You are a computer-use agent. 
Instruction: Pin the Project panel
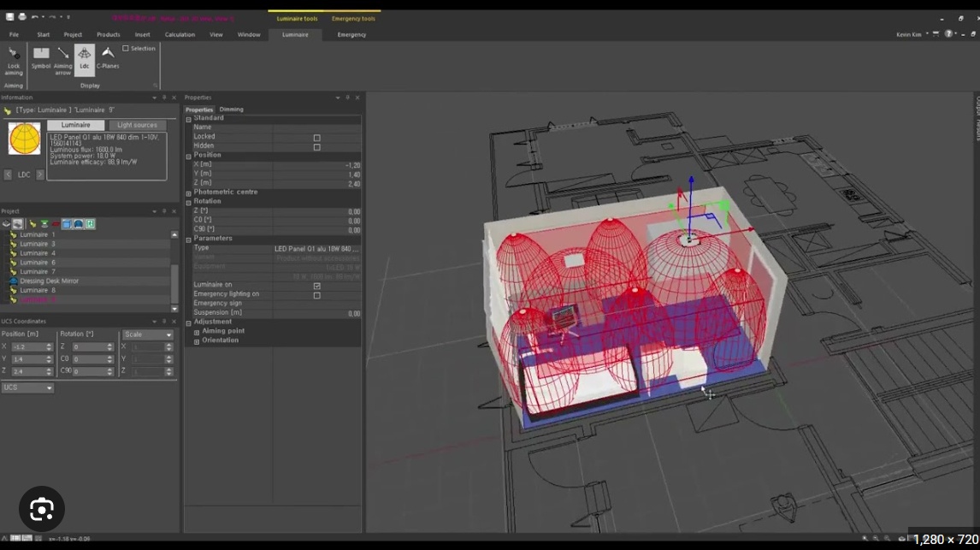point(164,211)
